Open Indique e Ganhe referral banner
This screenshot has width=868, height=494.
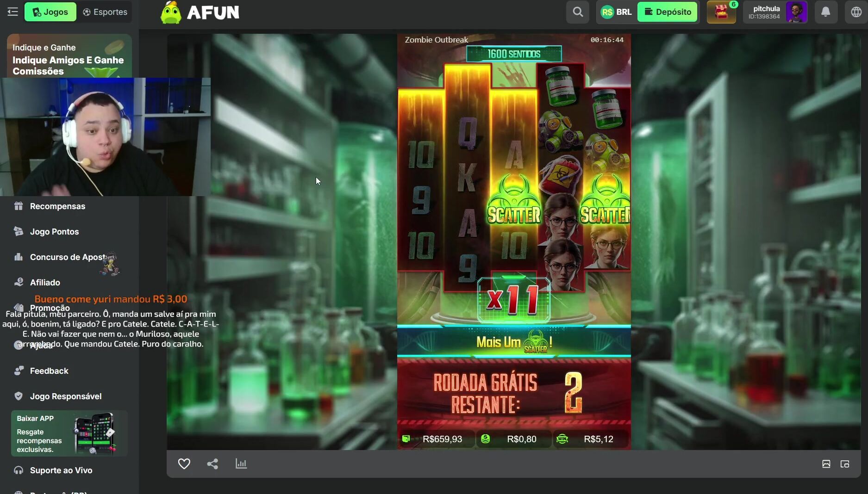pyautogui.click(x=69, y=56)
